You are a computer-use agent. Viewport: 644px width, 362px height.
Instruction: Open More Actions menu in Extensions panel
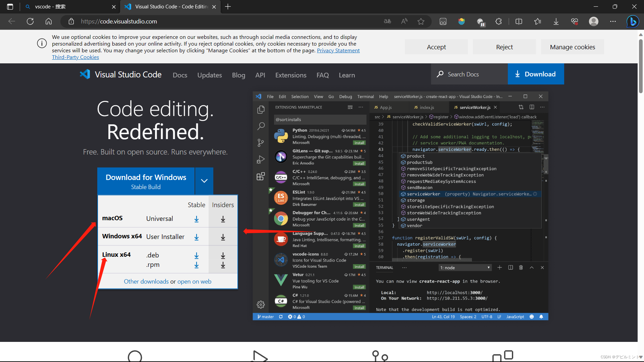point(361,107)
